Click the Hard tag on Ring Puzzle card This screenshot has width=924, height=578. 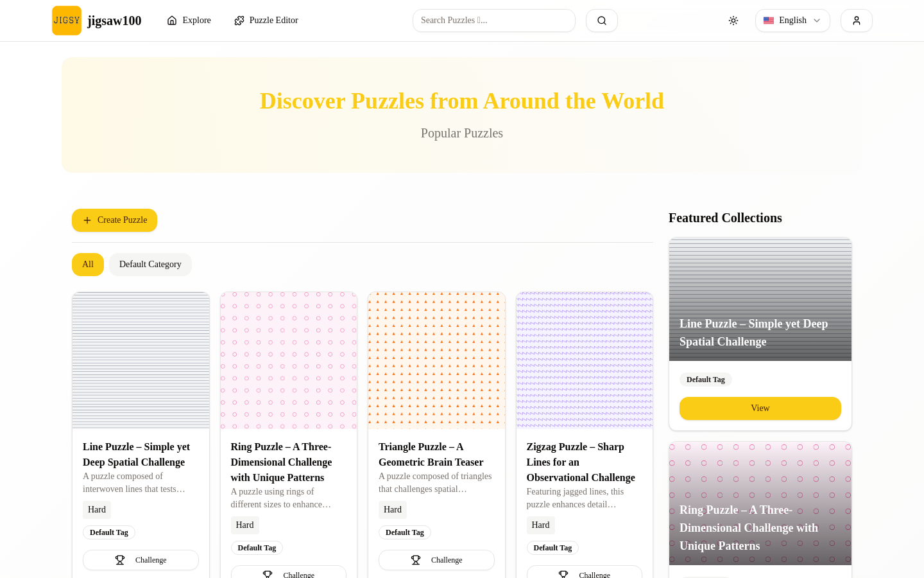coord(245,525)
